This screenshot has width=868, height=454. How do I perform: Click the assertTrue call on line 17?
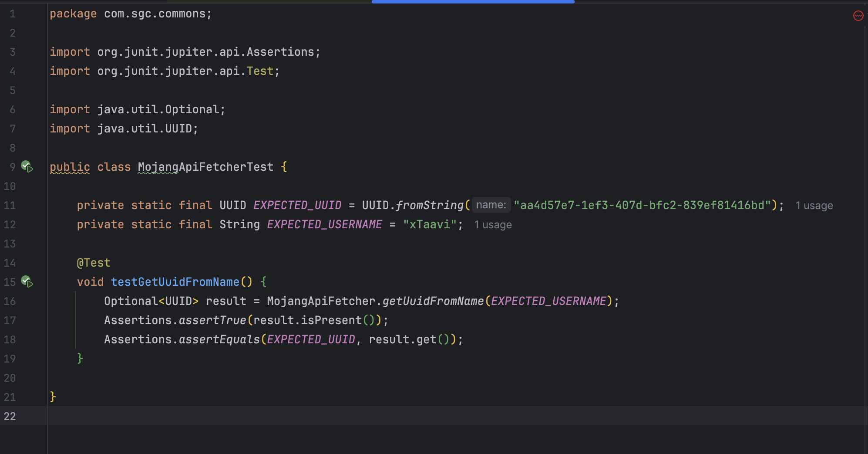tap(212, 320)
